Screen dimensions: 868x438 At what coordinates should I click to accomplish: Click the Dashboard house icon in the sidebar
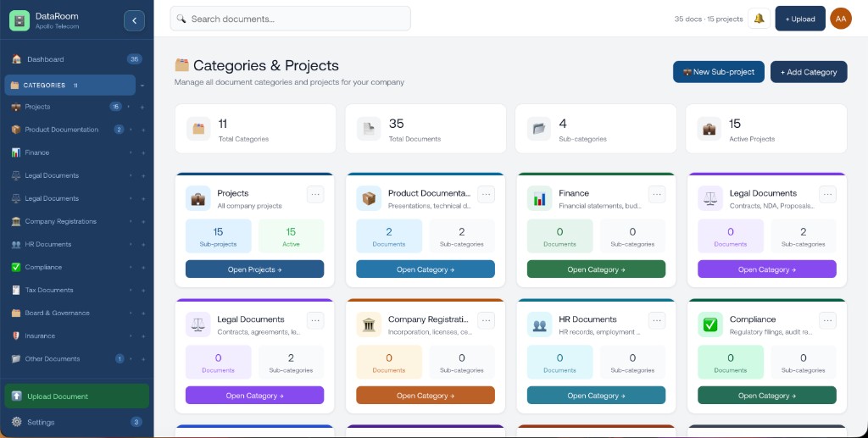pos(16,59)
